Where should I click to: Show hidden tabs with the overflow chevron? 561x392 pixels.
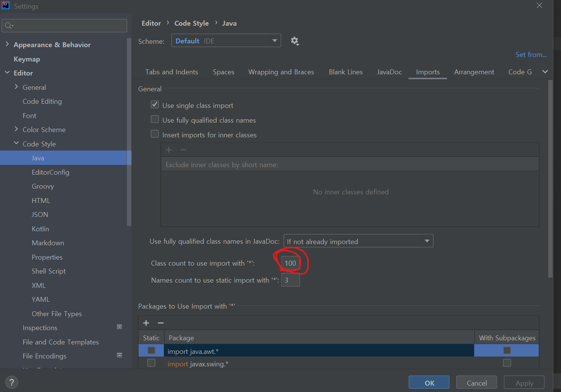tap(545, 72)
